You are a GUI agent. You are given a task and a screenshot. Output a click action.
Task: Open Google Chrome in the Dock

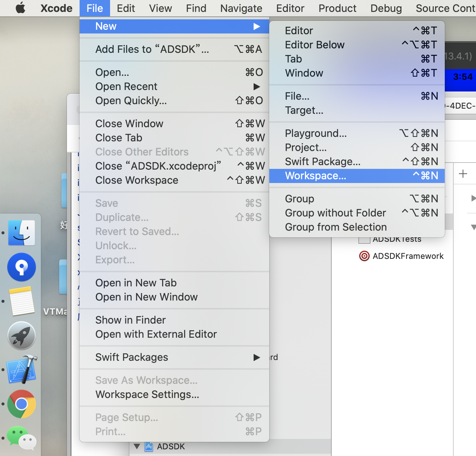22,404
